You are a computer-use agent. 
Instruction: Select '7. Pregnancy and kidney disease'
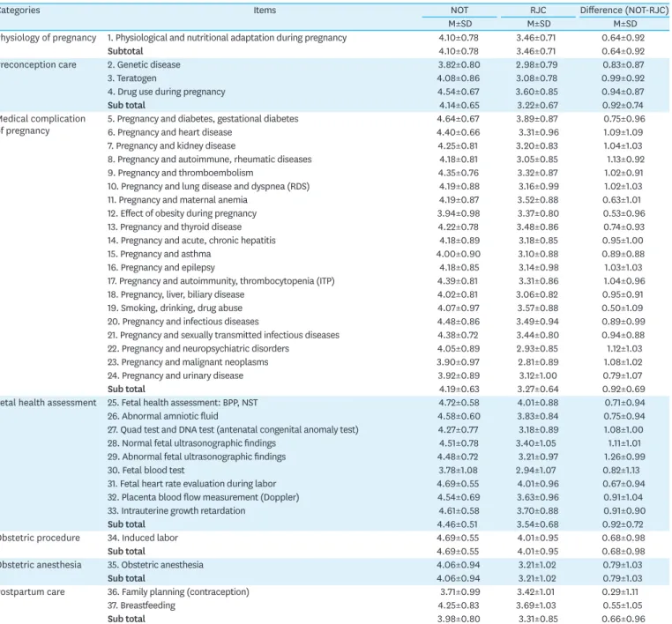click(x=171, y=145)
